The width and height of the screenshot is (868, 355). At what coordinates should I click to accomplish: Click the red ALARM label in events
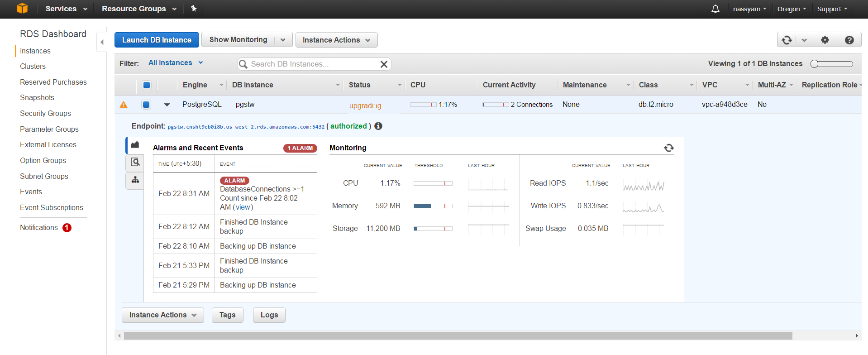[x=234, y=180]
